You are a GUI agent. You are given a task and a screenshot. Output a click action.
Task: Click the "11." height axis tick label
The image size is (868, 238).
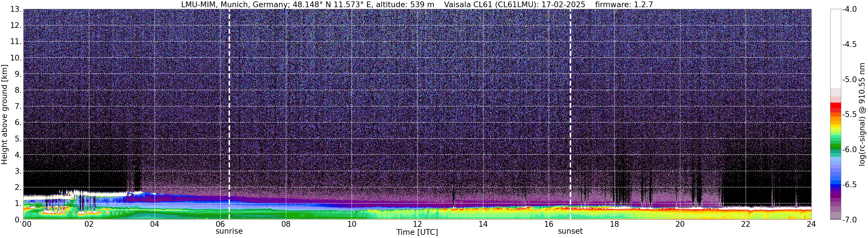[16, 42]
